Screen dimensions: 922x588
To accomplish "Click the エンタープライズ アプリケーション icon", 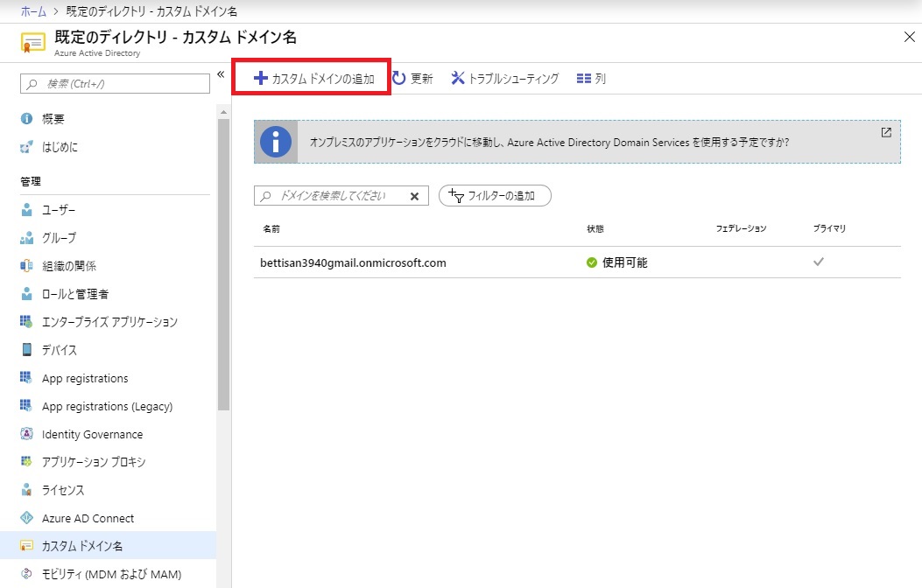I will click(26, 322).
